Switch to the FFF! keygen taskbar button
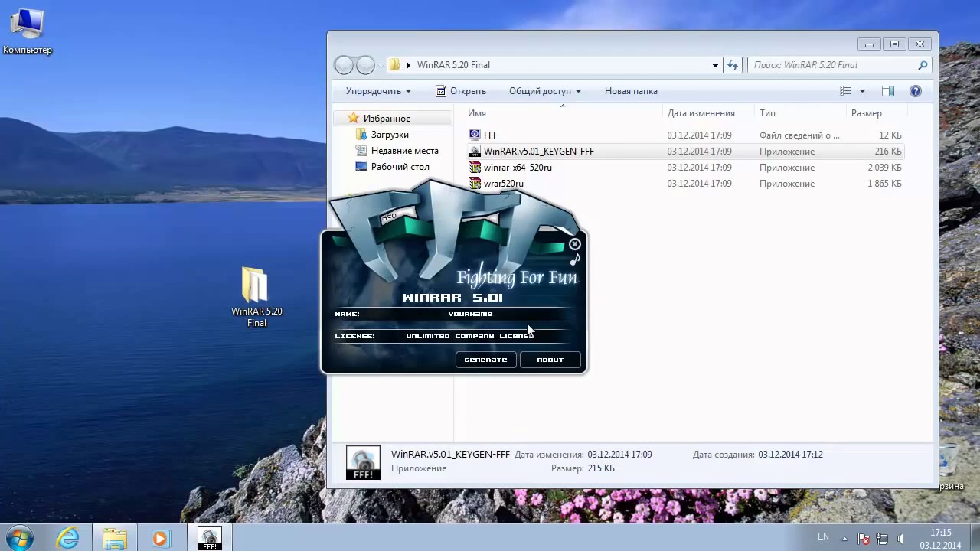Viewport: 980px width, 551px height. tap(209, 538)
